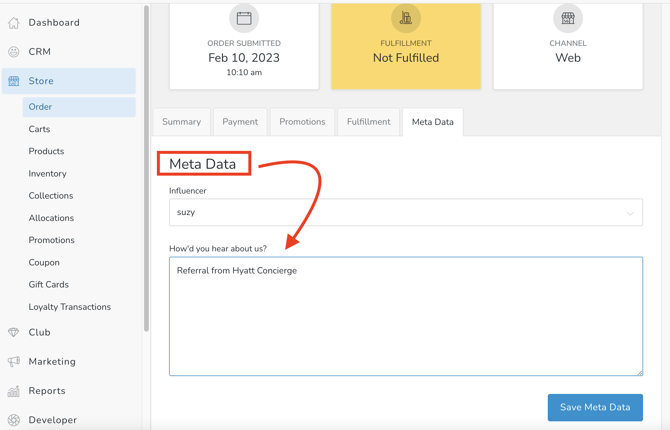Open the Payment tab
670x430 pixels.
click(x=240, y=122)
